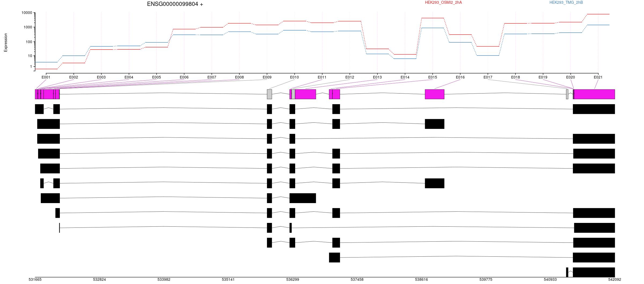Click the Expression y-axis label
The height and width of the screenshot is (284, 644).
click(x=6, y=43)
